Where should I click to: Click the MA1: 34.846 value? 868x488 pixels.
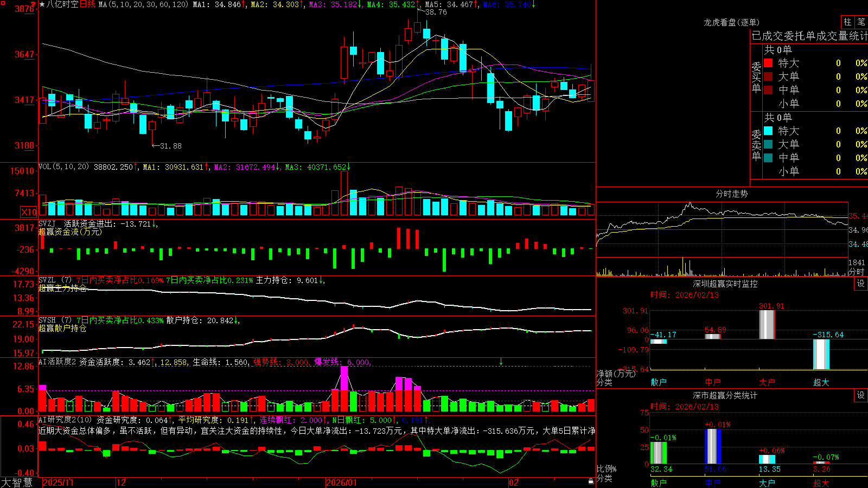pyautogui.click(x=216, y=4)
